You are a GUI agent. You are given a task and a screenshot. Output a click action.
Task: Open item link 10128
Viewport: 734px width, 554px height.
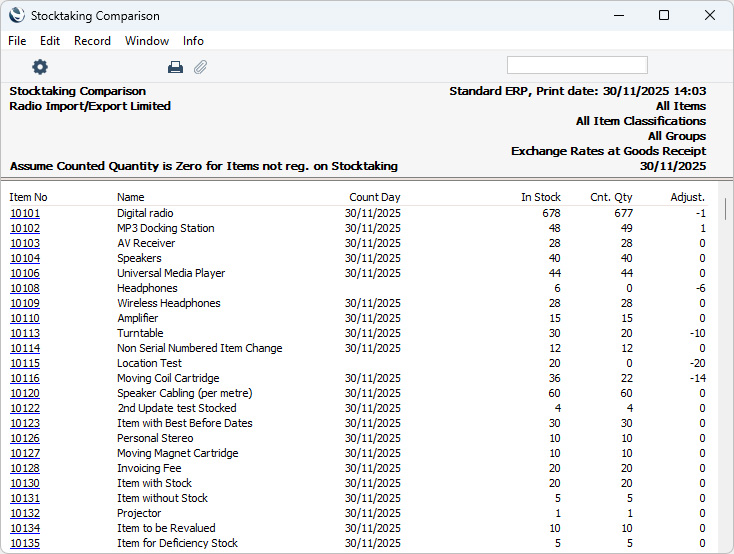(25, 468)
